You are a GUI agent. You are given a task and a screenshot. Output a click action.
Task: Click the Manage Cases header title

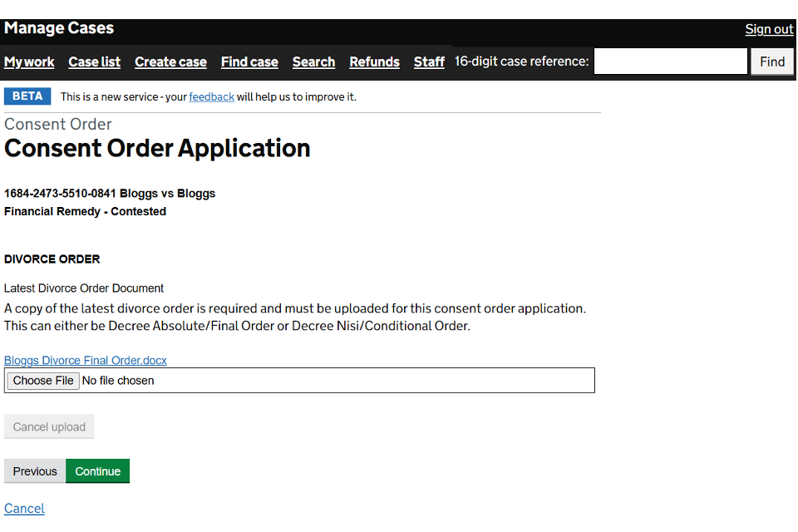[59, 28]
